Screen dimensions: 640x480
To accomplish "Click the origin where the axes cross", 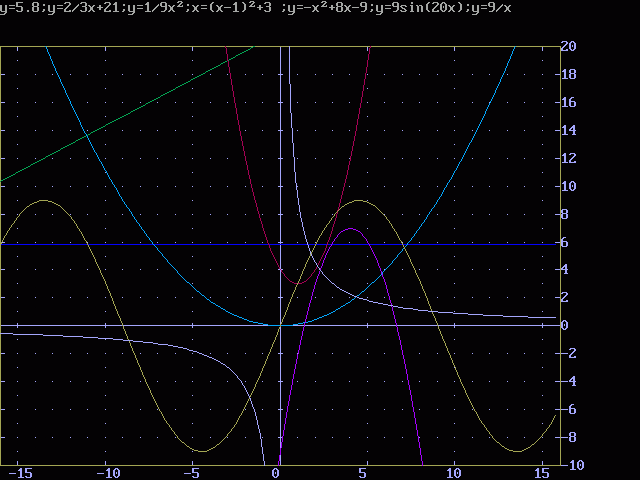I will [280, 325].
